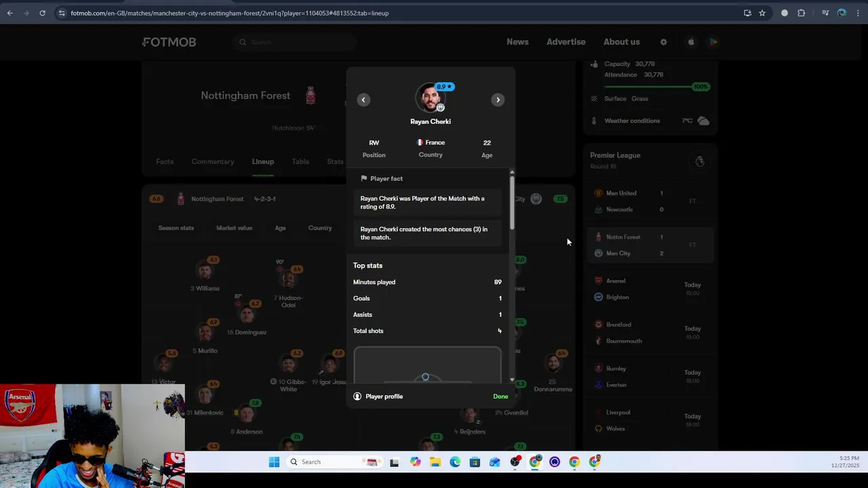Go to the next player with right arrow
The width and height of the screenshot is (868, 488).
point(498,100)
